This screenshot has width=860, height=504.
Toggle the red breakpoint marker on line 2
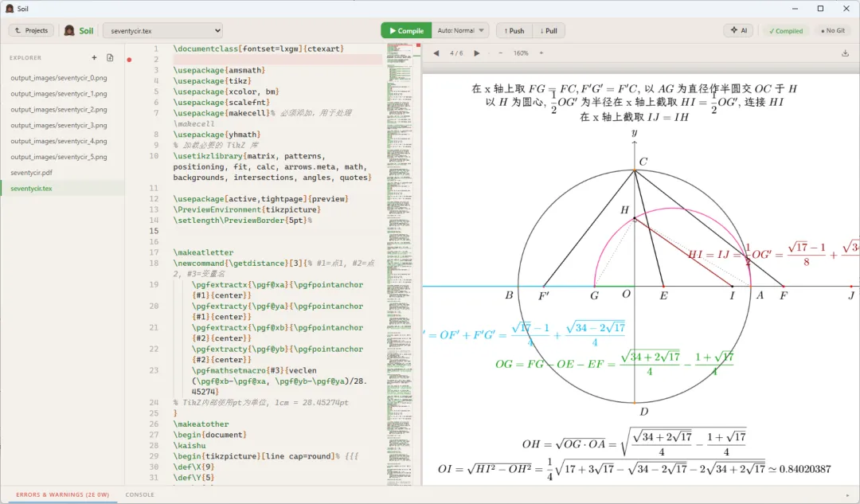pyautogui.click(x=129, y=60)
